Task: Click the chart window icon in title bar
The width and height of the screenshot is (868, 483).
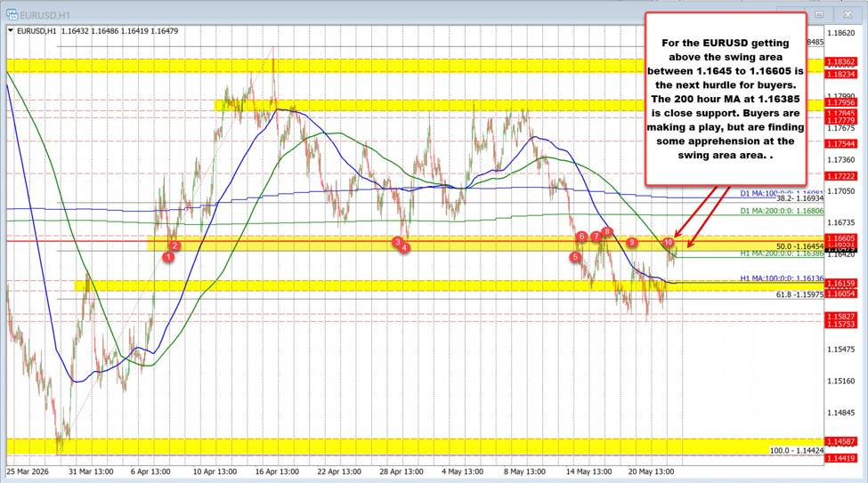Action: (11, 15)
